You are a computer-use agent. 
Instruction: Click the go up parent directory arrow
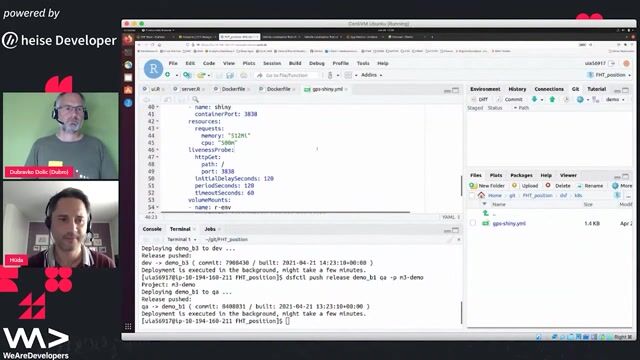point(486,213)
